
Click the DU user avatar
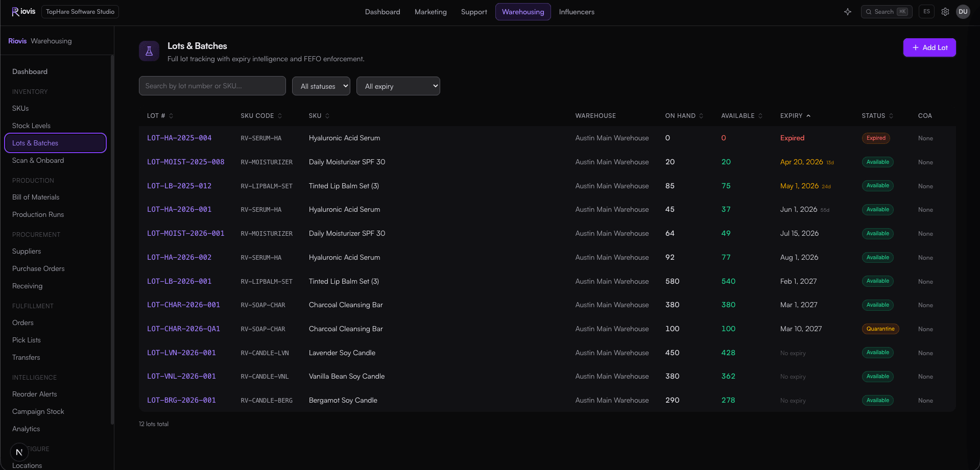[963, 12]
